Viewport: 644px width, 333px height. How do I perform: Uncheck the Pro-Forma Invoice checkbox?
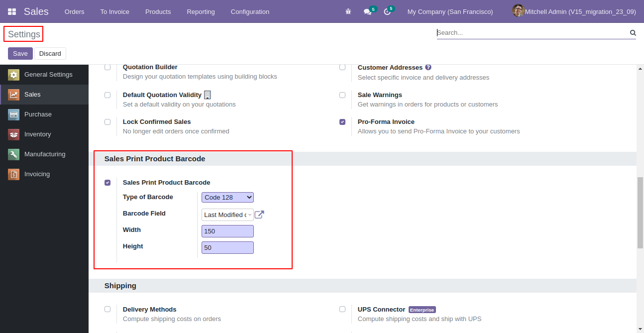pyautogui.click(x=342, y=122)
